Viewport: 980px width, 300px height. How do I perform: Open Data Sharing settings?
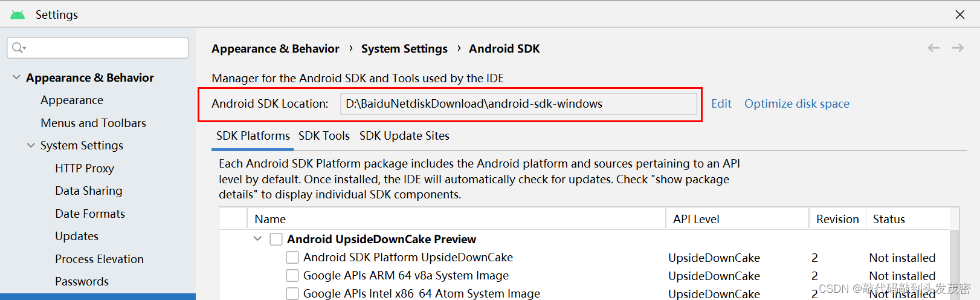click(89, 191)
